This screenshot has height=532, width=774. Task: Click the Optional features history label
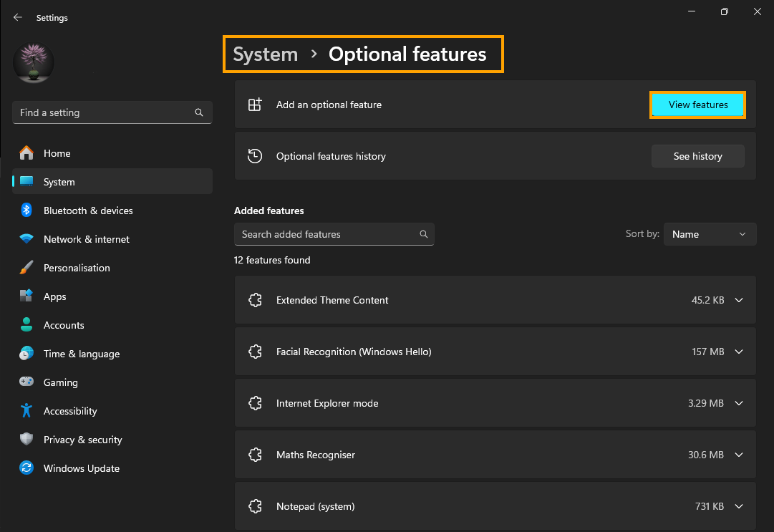coord(331,156)
